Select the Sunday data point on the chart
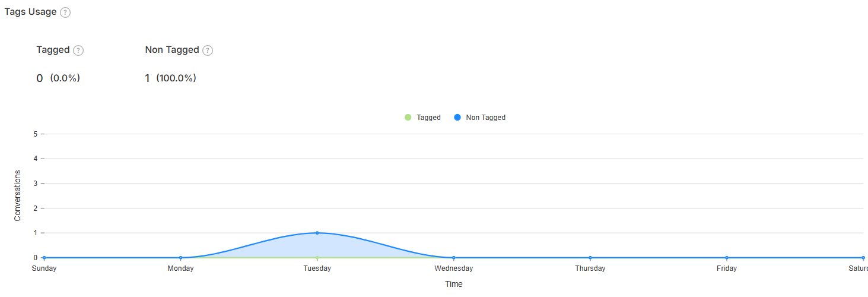The image size is (868, 297). pos(44,258)
